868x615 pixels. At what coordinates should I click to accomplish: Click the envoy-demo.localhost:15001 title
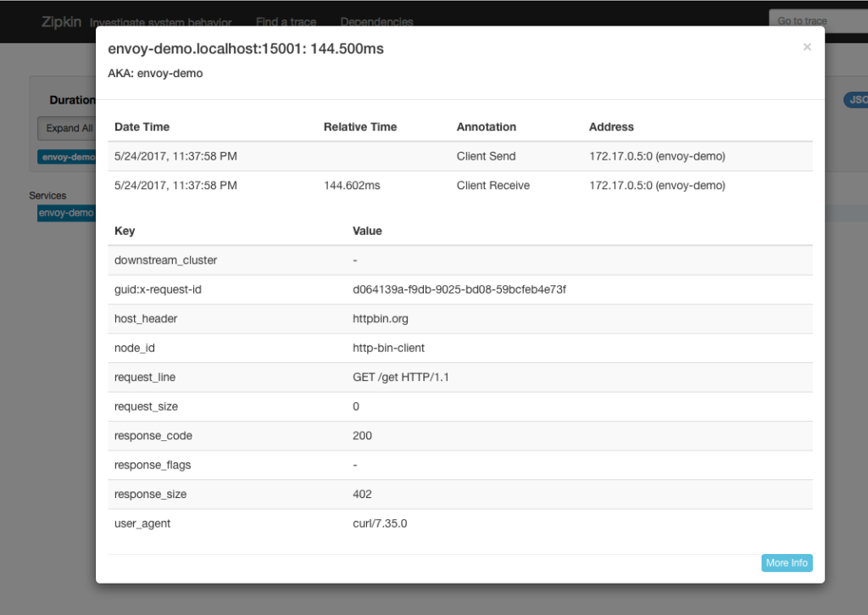245,48
